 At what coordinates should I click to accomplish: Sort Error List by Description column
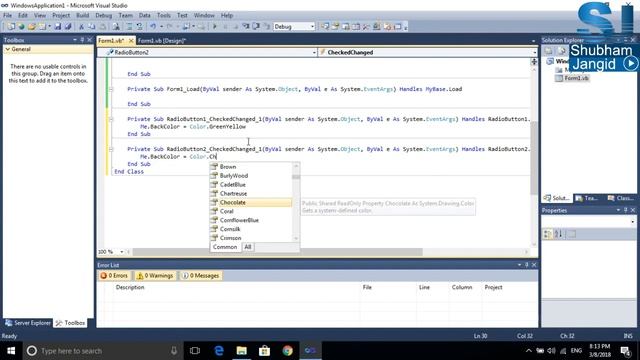pos(130,287)
